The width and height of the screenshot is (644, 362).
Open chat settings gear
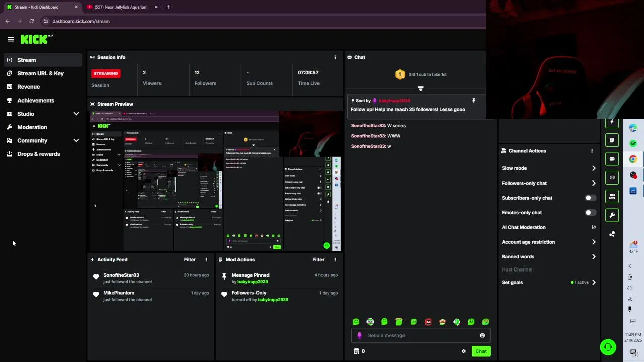[464, 351]
